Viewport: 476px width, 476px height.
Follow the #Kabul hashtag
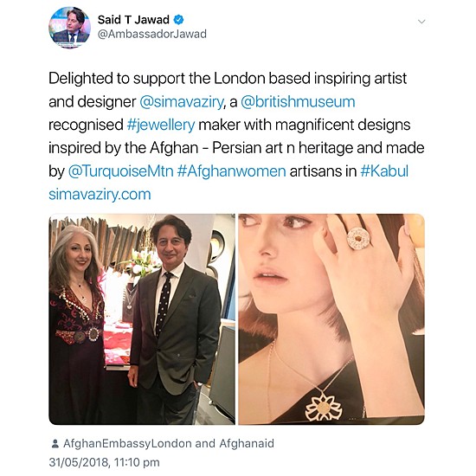(384, 171)
